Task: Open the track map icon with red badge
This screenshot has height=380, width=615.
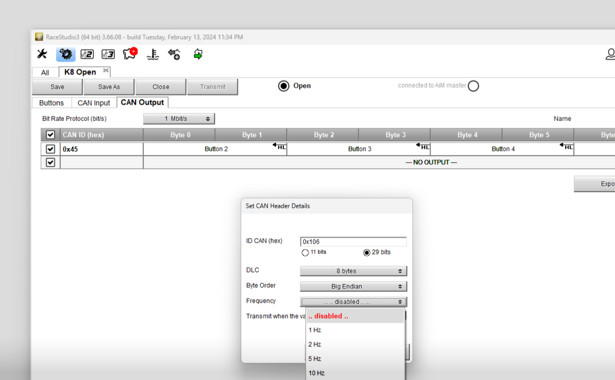Action: click(x=130, y=53)
